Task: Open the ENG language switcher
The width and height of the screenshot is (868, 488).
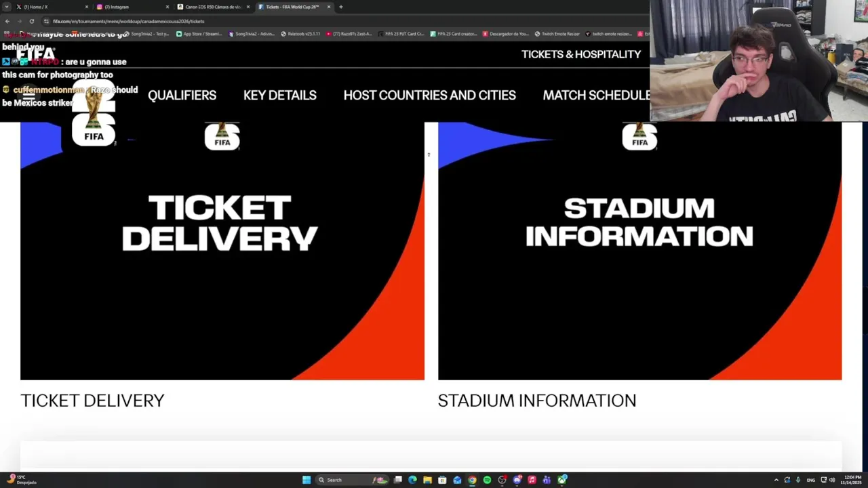Action: 811,480
